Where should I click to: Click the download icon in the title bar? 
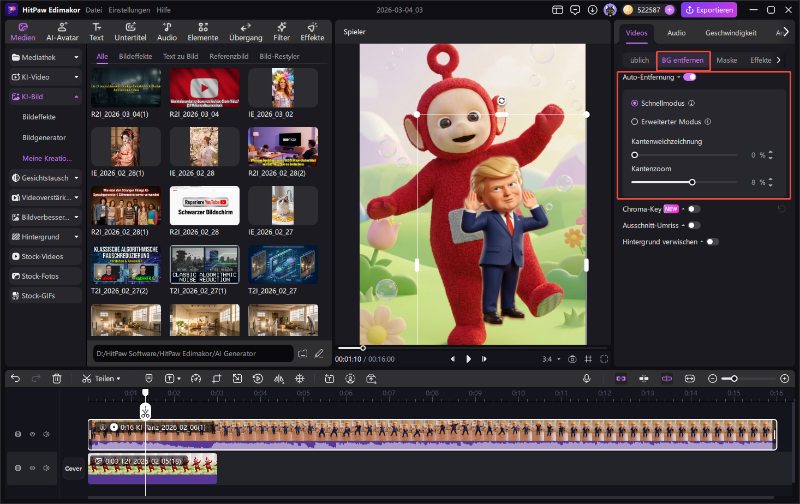592,10
